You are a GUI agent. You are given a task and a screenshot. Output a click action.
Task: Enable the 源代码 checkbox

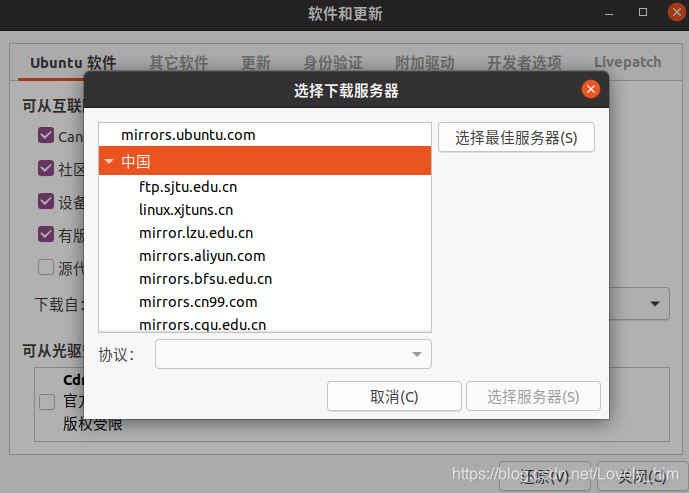pyautogui.click(x=46, y=267)
